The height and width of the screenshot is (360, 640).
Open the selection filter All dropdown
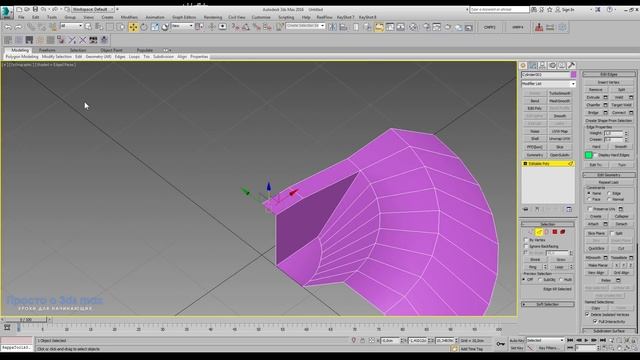point(71,26)
